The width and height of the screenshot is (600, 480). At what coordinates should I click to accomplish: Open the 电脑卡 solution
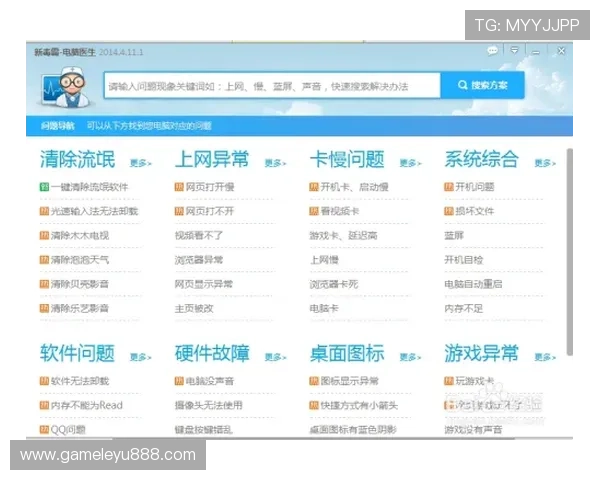[324, 308]
